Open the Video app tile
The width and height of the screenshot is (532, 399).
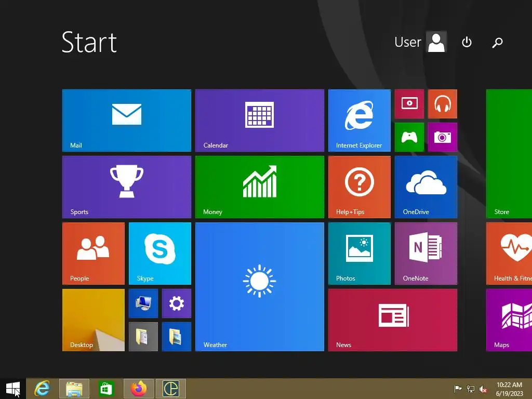pyautogui.click(x=409, y=104)
